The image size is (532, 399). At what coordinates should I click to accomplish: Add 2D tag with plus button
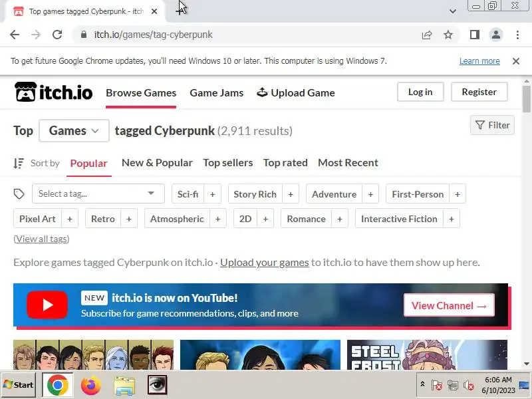coord(265,219)
